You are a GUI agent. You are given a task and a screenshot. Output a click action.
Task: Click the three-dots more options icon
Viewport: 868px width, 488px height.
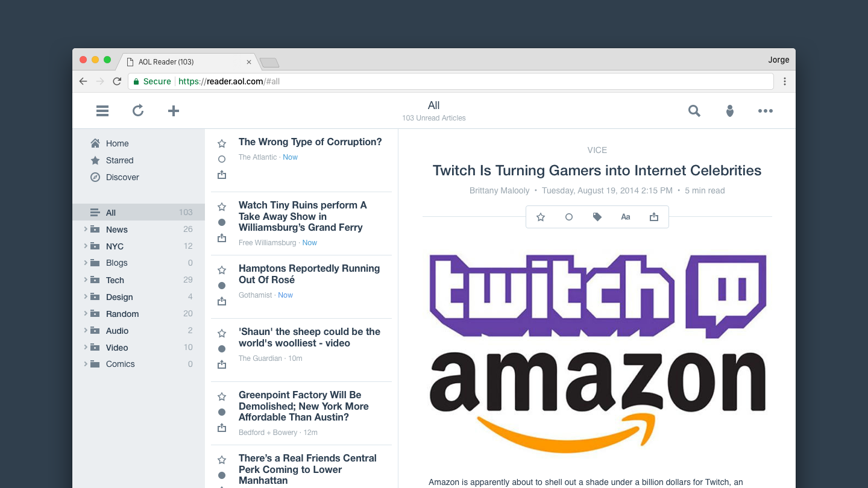[x=766, y=111]
